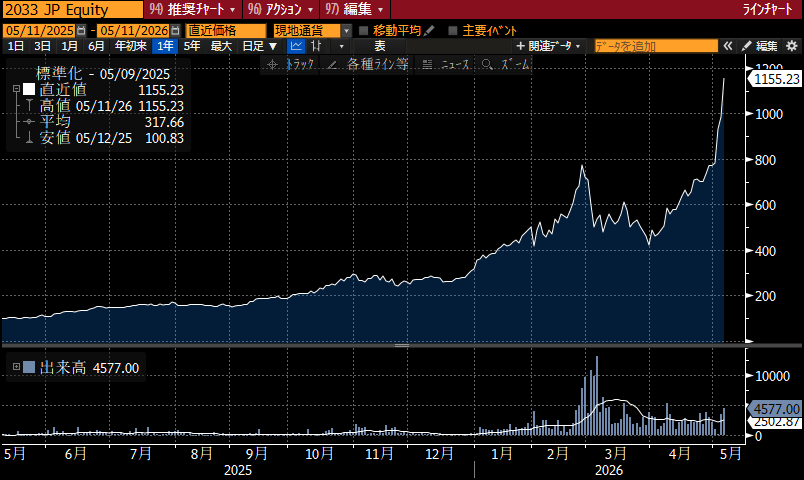804x480 pixels.
Task: Click the 4577.00 volume axis label
Action: pyautogui.click(x=776, y=409)
